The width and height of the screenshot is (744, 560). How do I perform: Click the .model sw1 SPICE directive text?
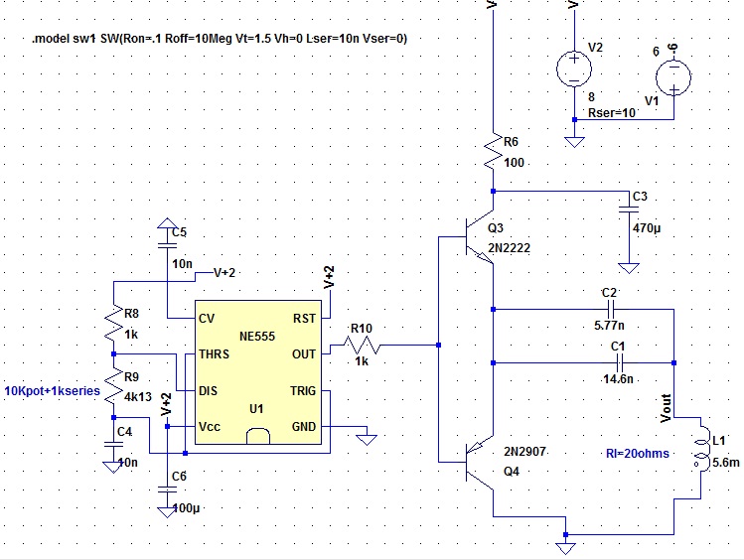click(220, 39)
